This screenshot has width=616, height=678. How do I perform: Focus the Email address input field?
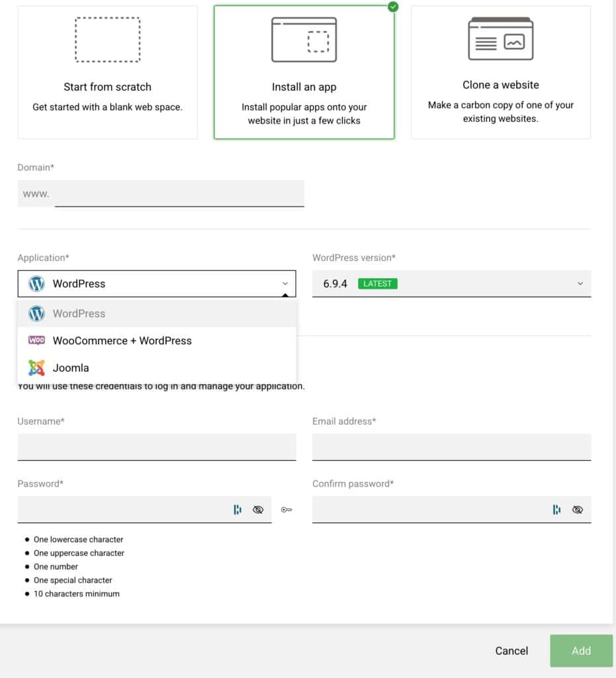(x=451, y=447)
